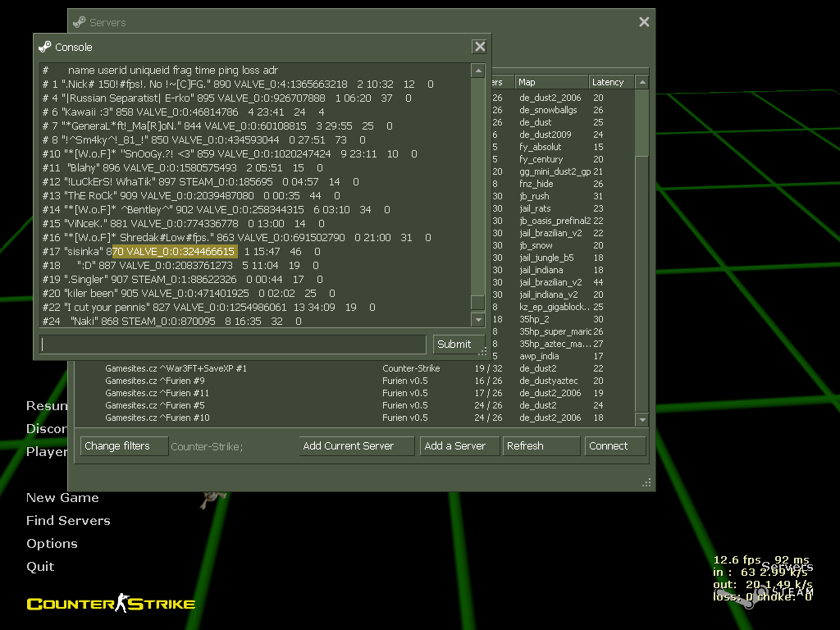This screenshot has height=630, width=840.
Task: Select the fy_absolut map row
Action: [563, 148]
